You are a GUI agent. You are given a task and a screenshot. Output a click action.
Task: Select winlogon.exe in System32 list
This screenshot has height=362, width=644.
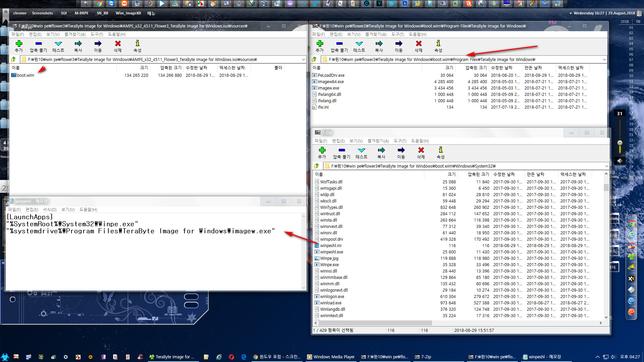tap(329, 297)
